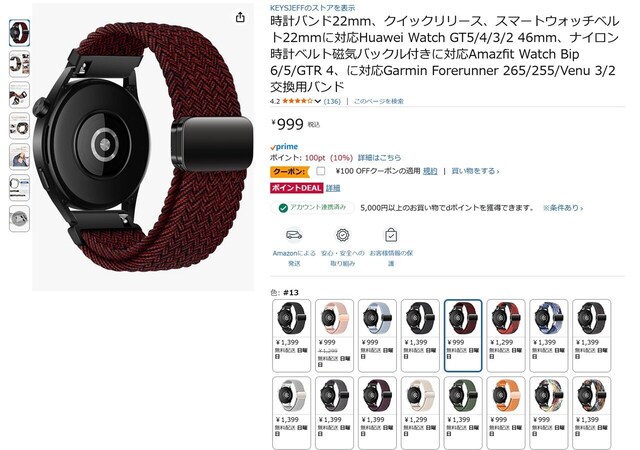Screen dimensions: 640x450
Task: Click the Amazon delivery truck icon
Action: pos(294,235)
